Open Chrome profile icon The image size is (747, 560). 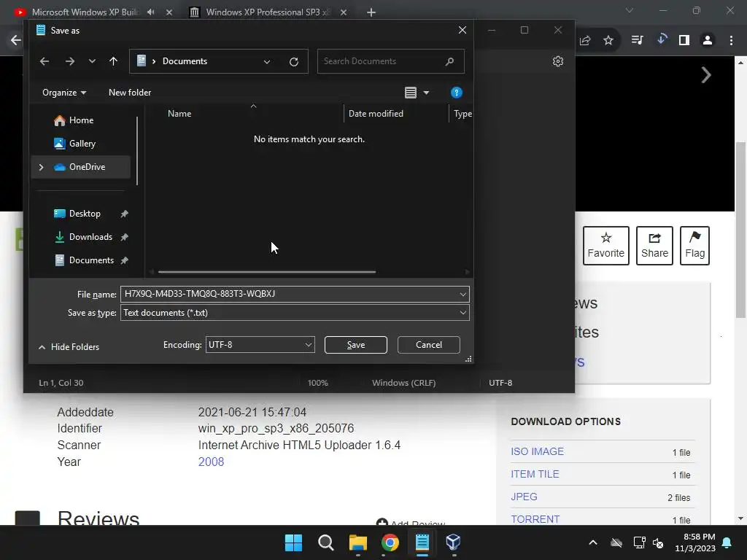click(x=708, y=40)
